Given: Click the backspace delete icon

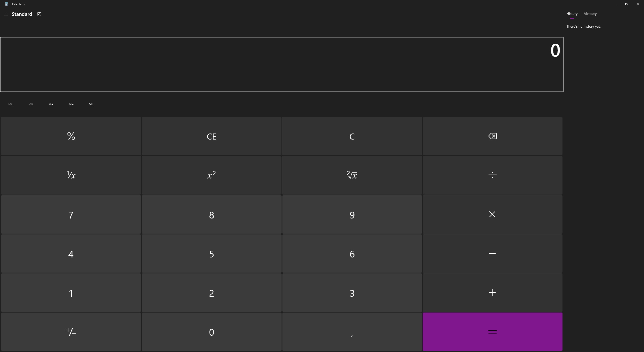Looking at the screenshot, I should click(492, 136).
